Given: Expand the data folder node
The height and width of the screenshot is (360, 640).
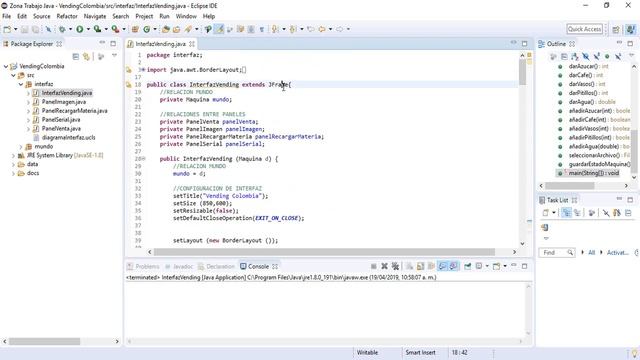Looking at the screenshot, I should coord(13,164).
